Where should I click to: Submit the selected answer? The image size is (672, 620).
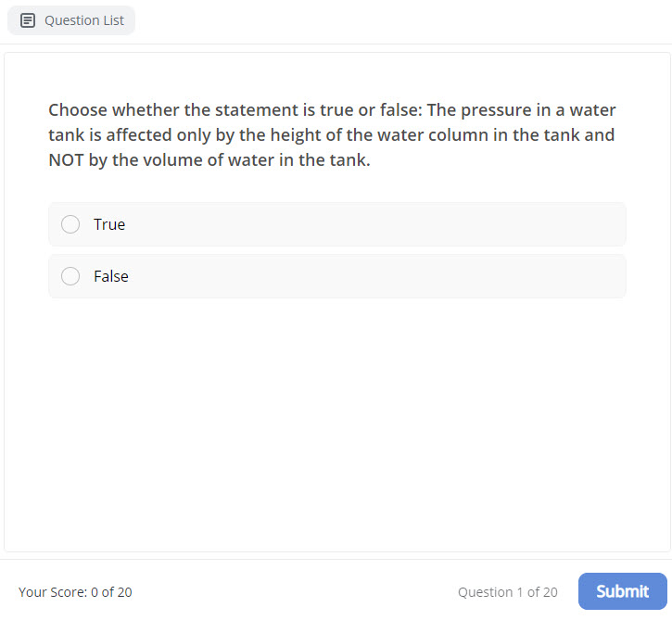click(x=622, y=591)
